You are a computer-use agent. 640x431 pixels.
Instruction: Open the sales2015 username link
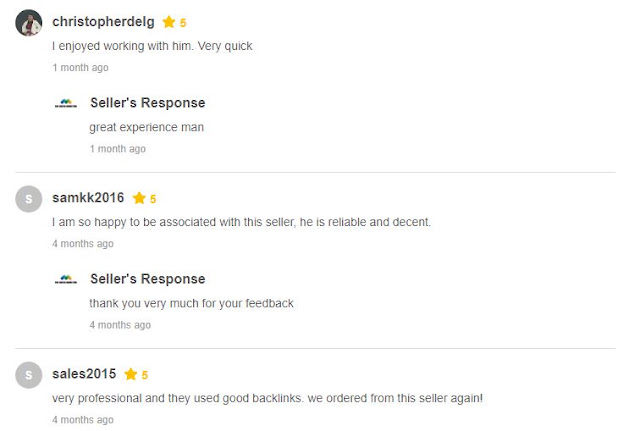coord(84,374)
